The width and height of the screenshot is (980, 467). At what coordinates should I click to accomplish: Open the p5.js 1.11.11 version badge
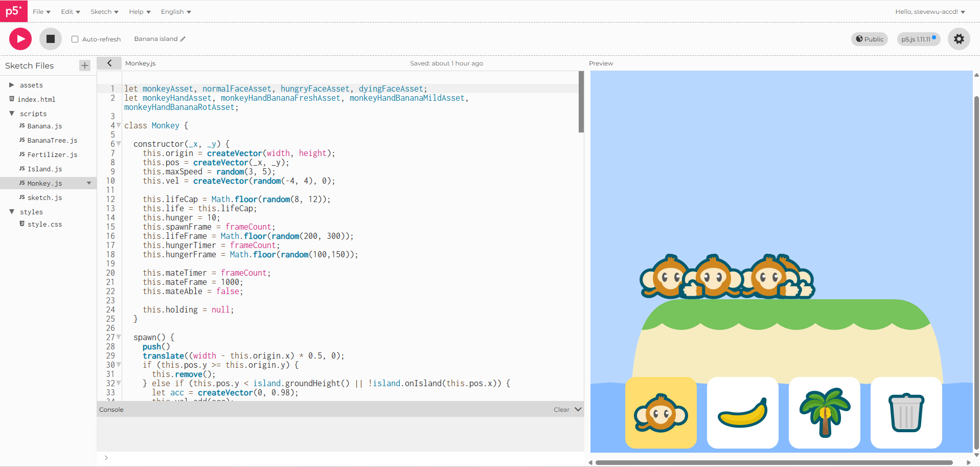(x=918, y=39)
